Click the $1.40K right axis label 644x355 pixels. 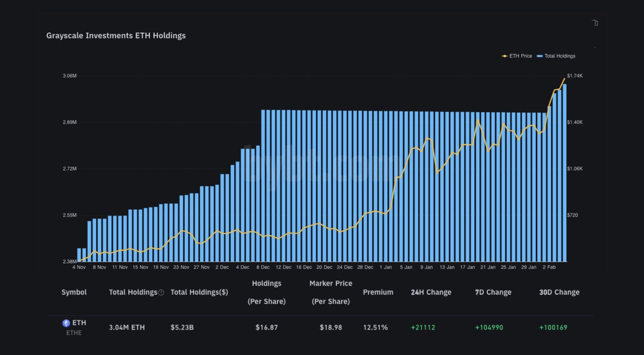tap(575, 122)
